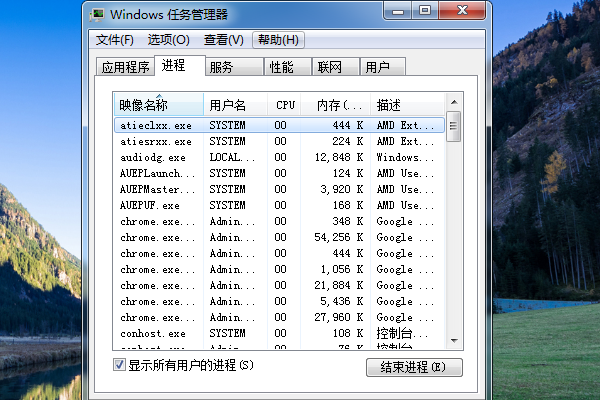Click the Windows... description cell
This screenshot has width=600, height=400.
pos(405,157)
